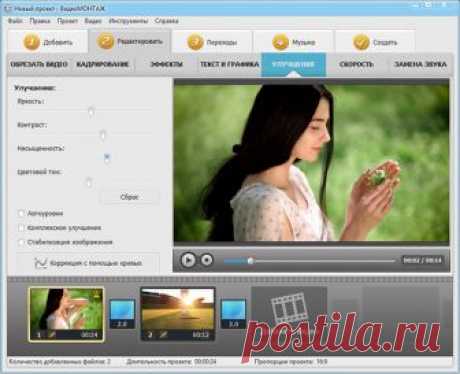Click the number 4 icon on the Музыка tab
The width and height of the screenshot is (460, 374).
(280, 42)
